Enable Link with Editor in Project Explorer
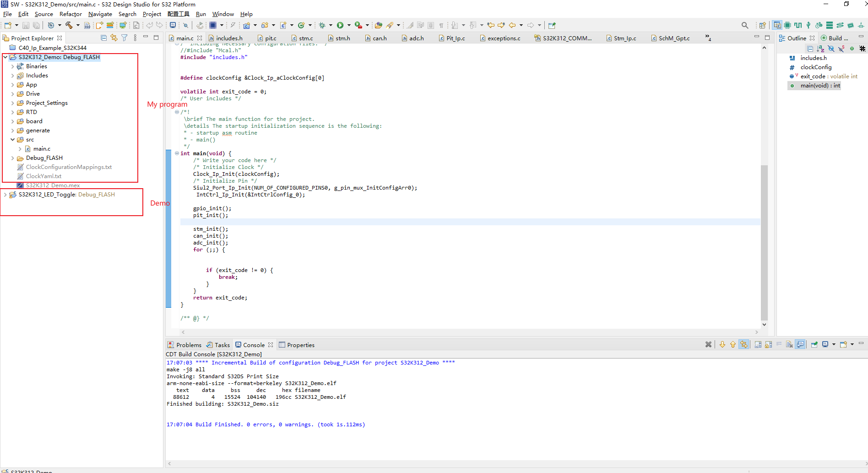Viewport: 868px width, 473px height. point(114,38)
